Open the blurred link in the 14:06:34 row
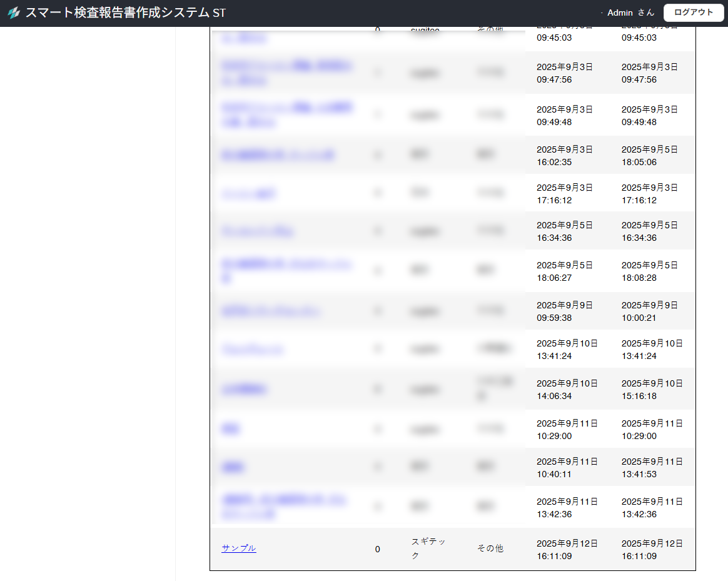728x581 pixels. [x=245, y=389]
